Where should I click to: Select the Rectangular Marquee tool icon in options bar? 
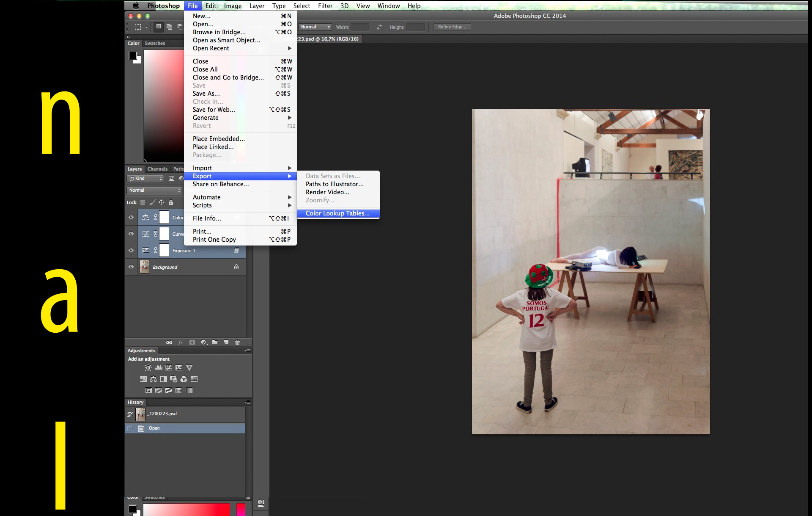click(138, 27)
